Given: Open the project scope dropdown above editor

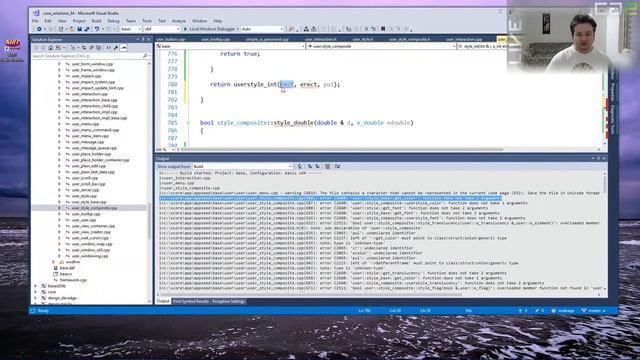Looking at the screenshot, I should [x=230, y=47].
